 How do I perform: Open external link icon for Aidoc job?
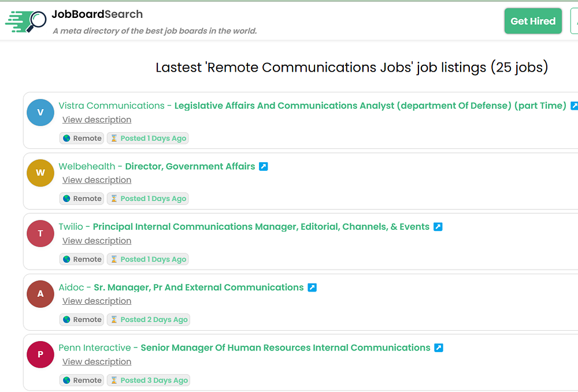312,288
